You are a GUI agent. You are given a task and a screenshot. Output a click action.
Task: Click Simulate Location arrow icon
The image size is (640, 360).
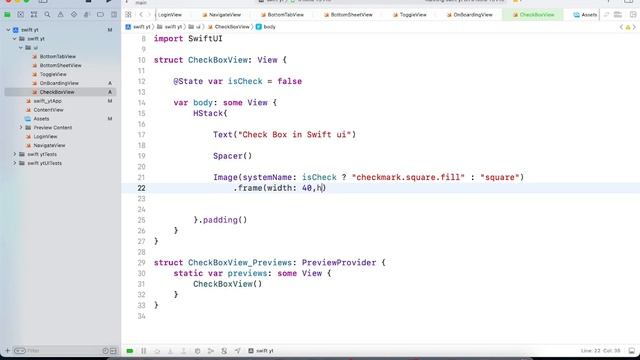point(238,351)
